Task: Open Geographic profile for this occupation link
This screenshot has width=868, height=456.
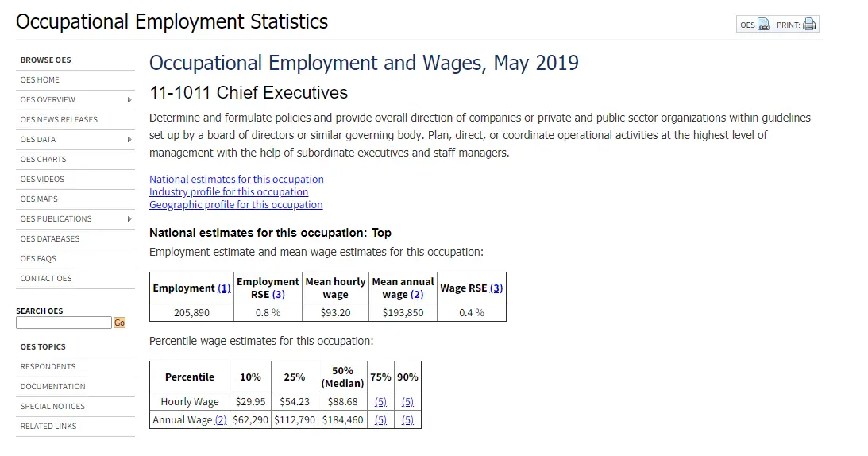Action: (236, 205)
